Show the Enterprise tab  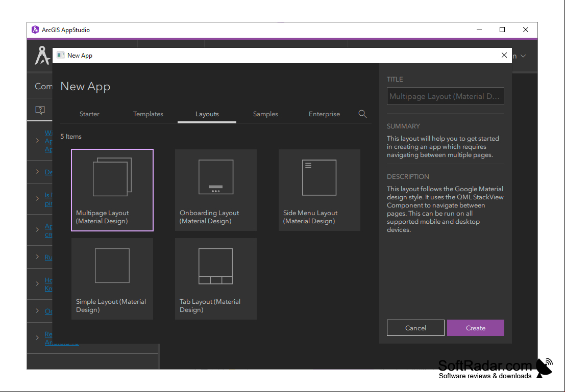pos(324,114)
